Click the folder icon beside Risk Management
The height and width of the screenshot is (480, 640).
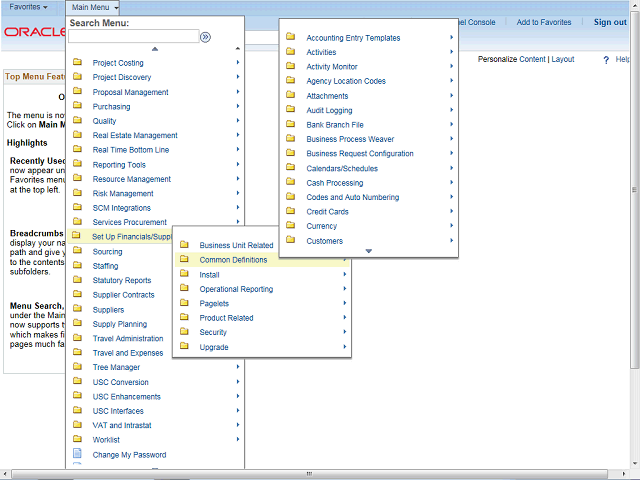point(77,193)
